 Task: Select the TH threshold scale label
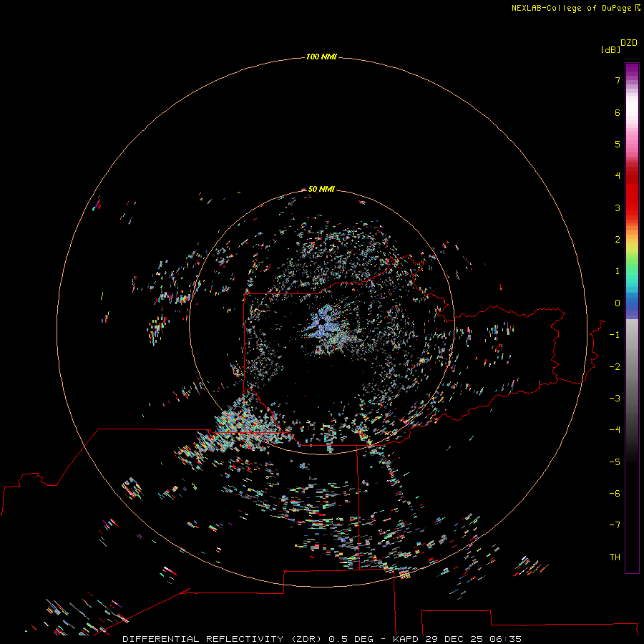[x=615, y=557]
